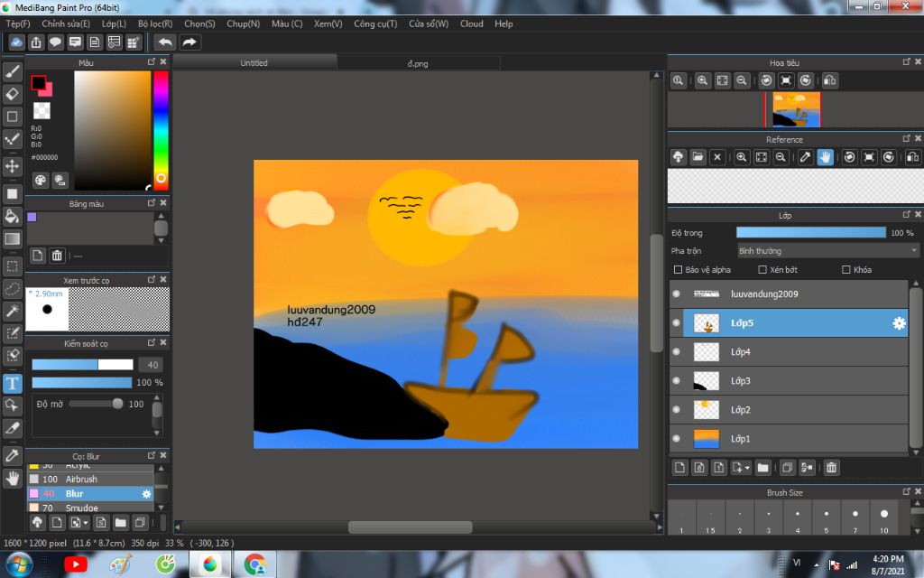Enable the Bảo vệ alpha checkbox
Screen dimensions: 924x578
click(678, 269)
